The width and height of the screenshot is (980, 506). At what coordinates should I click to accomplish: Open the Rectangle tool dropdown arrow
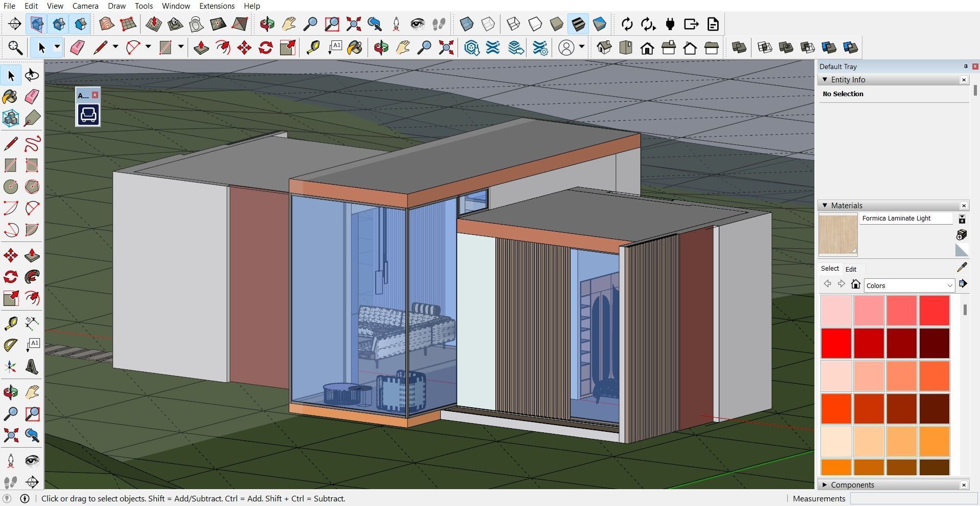click(181, 47)
